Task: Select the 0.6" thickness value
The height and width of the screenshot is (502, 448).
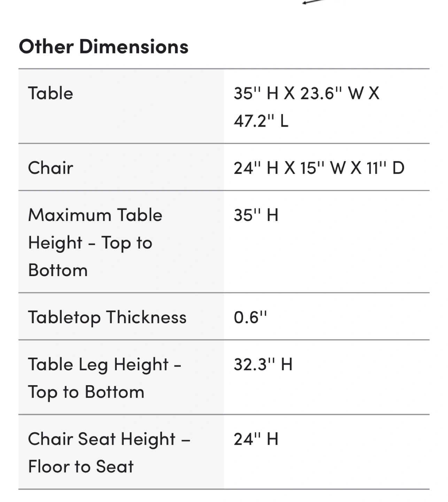Action: tap(250, 318)
